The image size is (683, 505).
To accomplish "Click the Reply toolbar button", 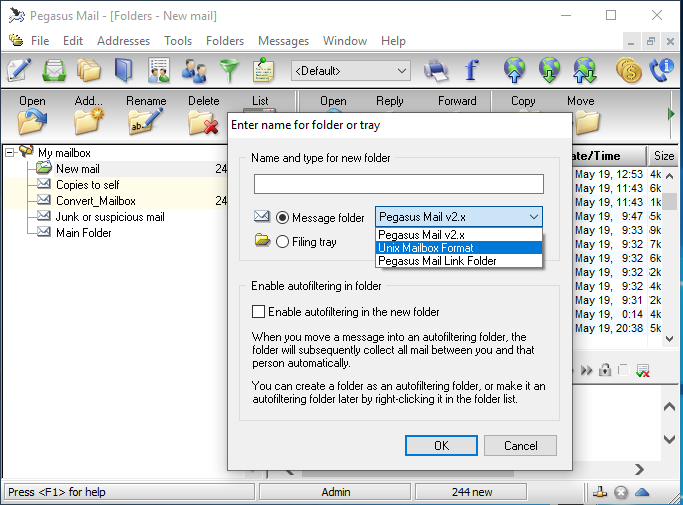I will (389, 101).
